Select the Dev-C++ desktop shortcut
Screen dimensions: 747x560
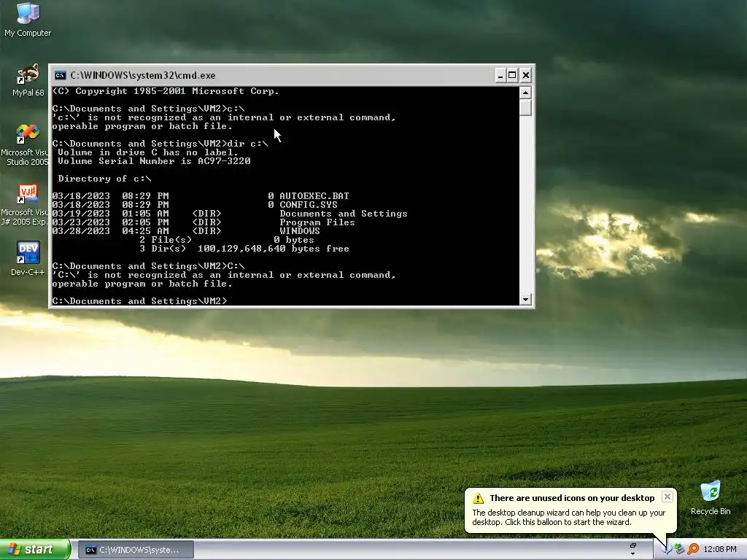click(28, 259)
